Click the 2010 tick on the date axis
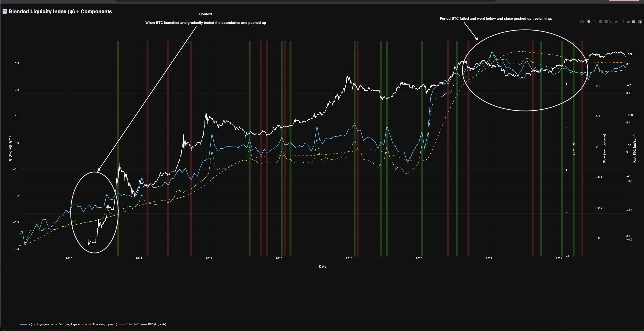This screenshot has height=331, width=644. (69, 258)
